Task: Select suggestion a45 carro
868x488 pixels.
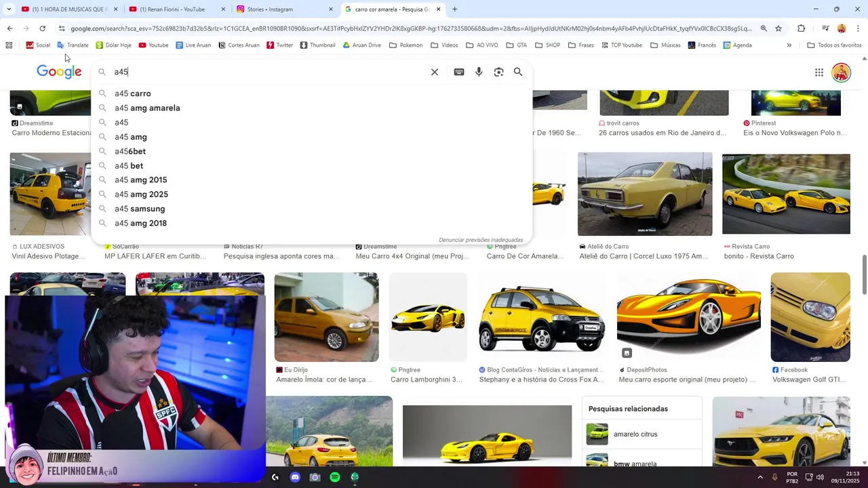Action: [311, 94]
